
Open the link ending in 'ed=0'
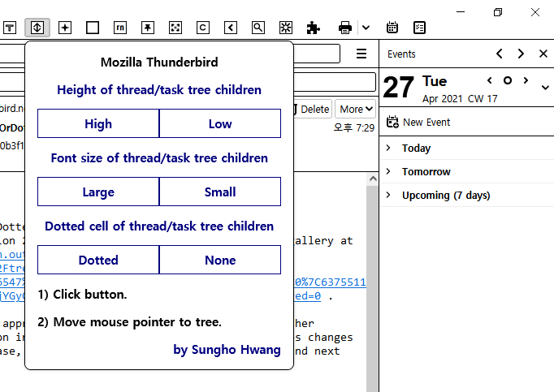coord(308,296)
